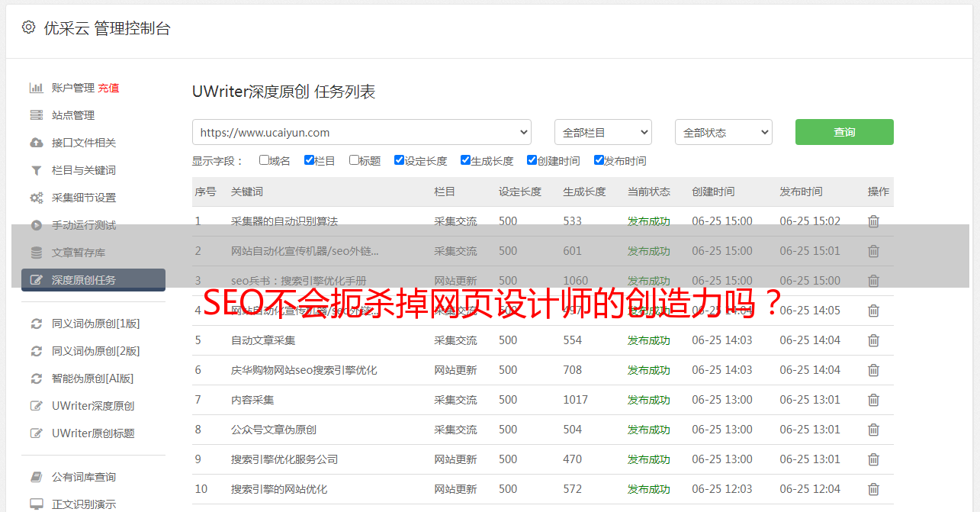980x512 pixels.
Task: Click the refresh icon for 智能伪原创[AI版]
Action: point(36,378)
